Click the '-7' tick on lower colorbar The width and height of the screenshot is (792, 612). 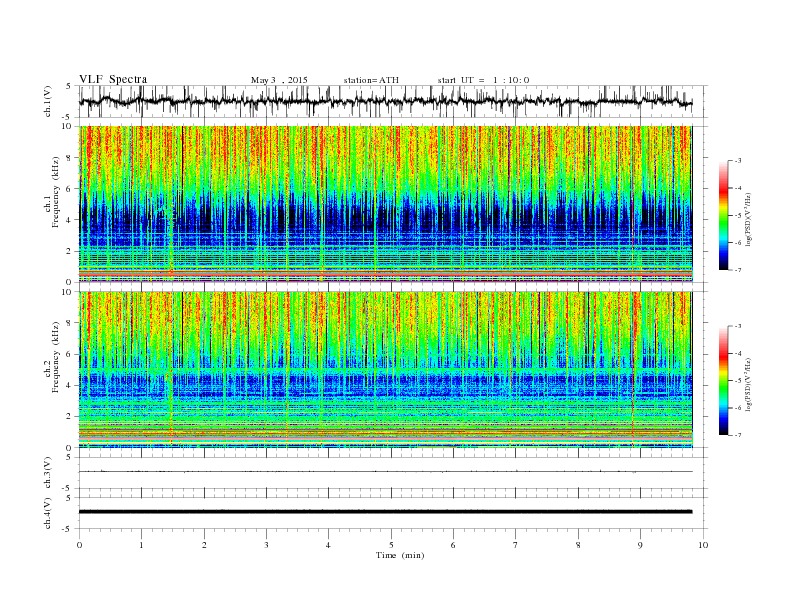point(738,435)
